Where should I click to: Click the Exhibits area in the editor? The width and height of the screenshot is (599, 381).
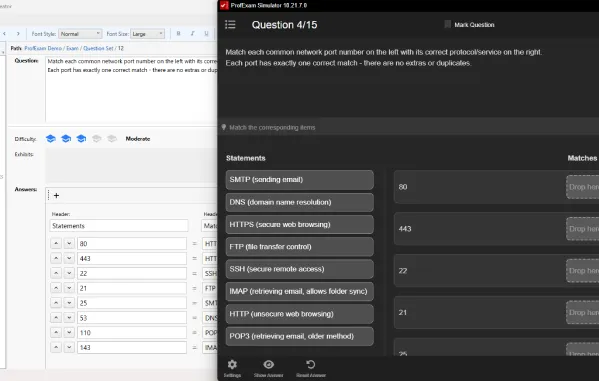coord(131,165)
